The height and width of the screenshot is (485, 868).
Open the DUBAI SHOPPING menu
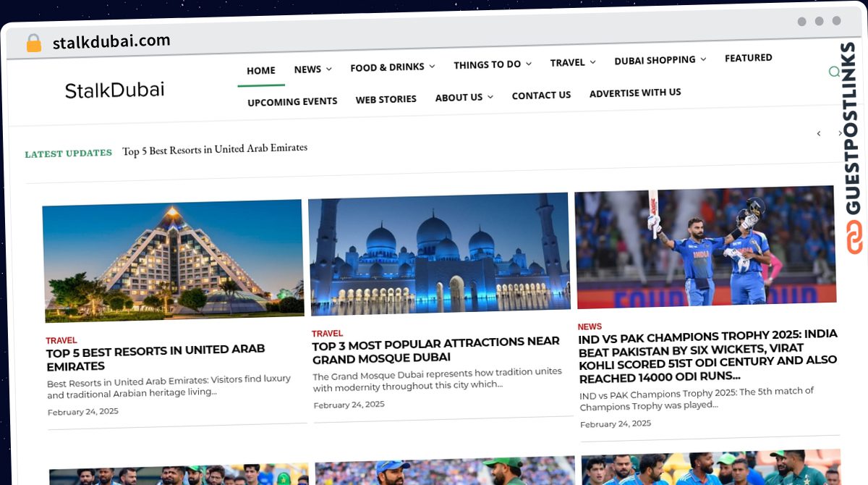[655, 60]
